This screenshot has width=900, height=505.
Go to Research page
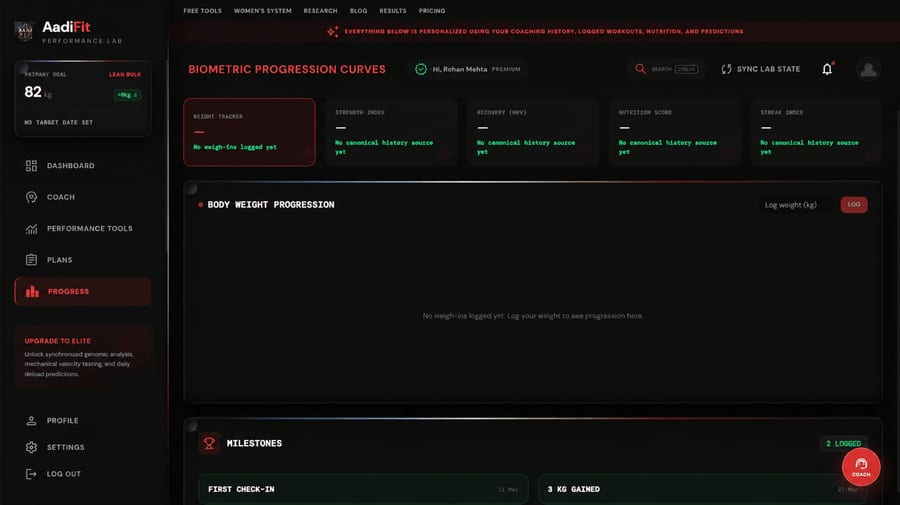click(x=320, y=11)
